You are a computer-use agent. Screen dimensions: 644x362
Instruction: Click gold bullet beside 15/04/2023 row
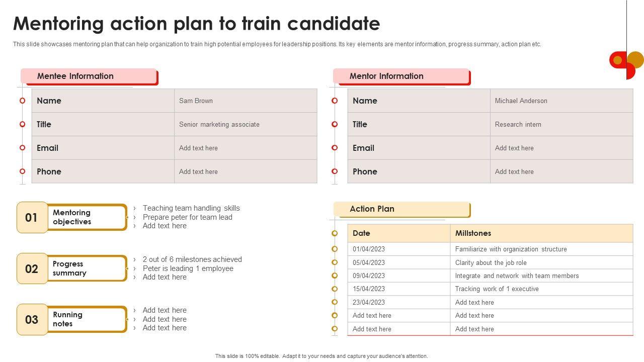point(335,289)
